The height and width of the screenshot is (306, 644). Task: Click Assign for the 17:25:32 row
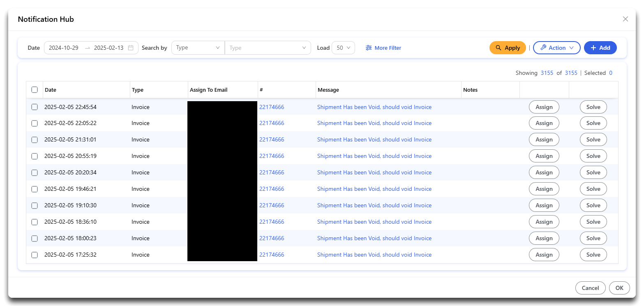544,255
